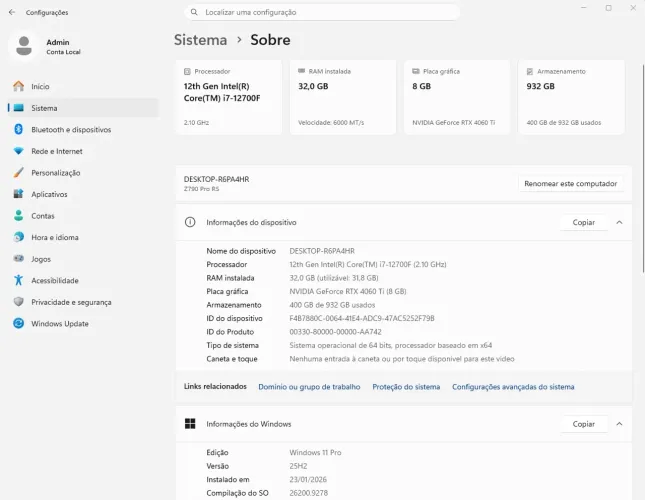The width and height of the screenshot is (645, 500).
Task: Click the Aplicativos icon in sidebar
Action: point(19,194)
